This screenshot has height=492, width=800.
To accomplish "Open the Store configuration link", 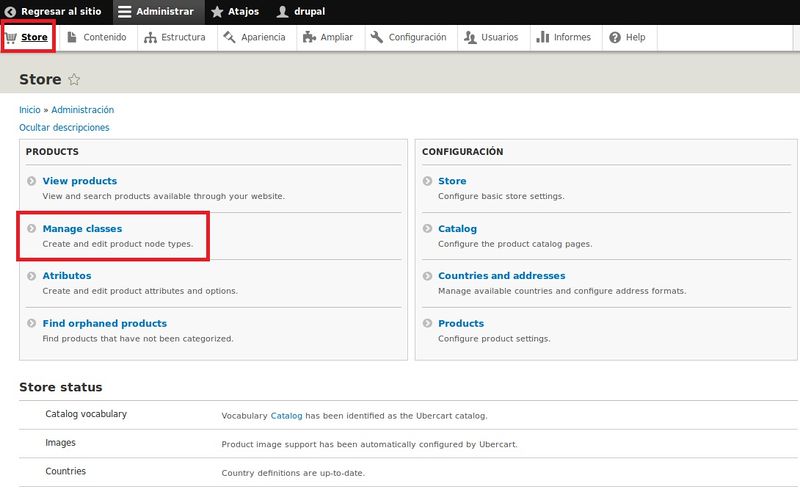I will (452, 181).
